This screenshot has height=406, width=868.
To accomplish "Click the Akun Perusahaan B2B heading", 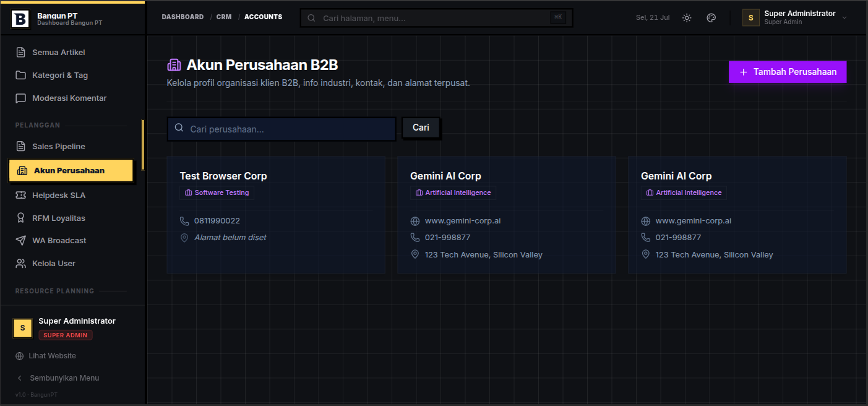I will coord(262,65).
